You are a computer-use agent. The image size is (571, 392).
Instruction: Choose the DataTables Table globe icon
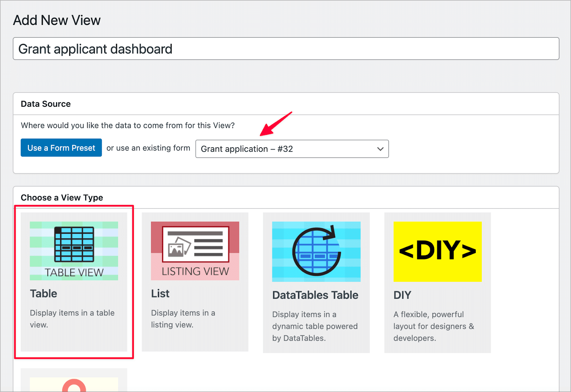(x=316, y=251)
